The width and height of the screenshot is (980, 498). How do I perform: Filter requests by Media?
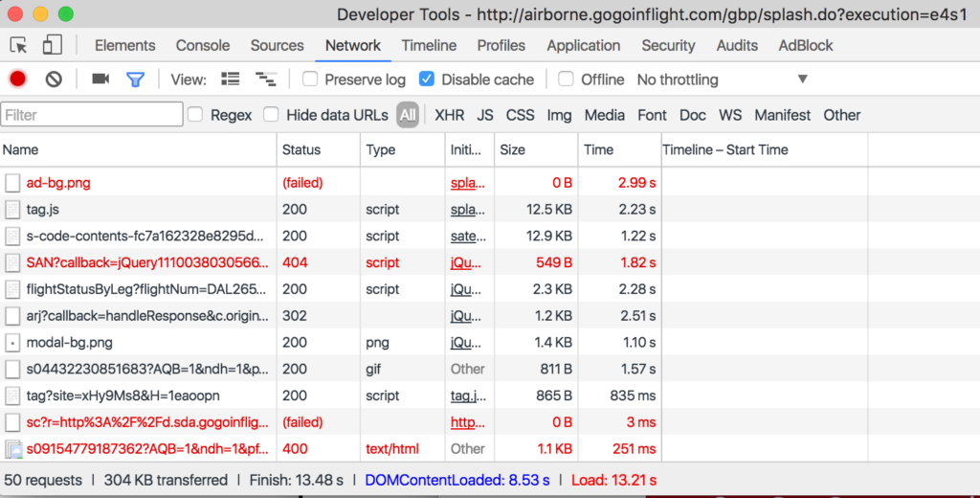coord(605,115)
